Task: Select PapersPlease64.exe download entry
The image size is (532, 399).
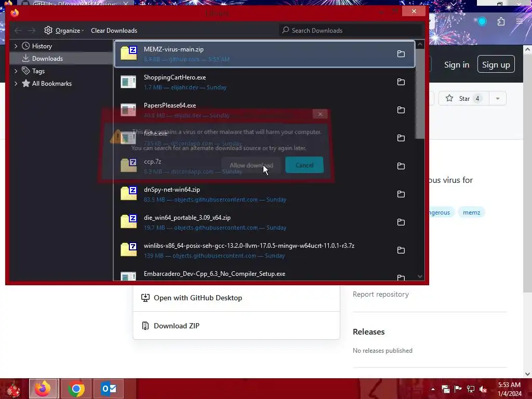Action: (264, 110)
